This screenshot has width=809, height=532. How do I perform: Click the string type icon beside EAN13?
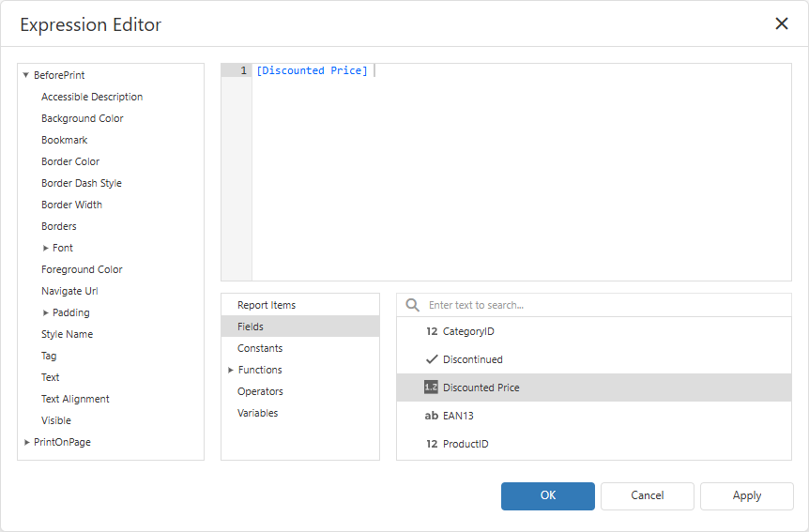coord(432,416)
